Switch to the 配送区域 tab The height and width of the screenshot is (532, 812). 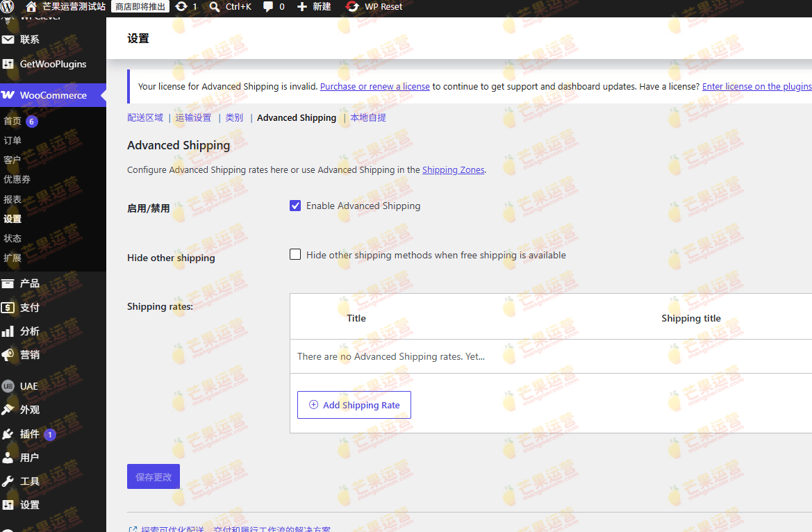pyautogui.click(x=145, y=117)
